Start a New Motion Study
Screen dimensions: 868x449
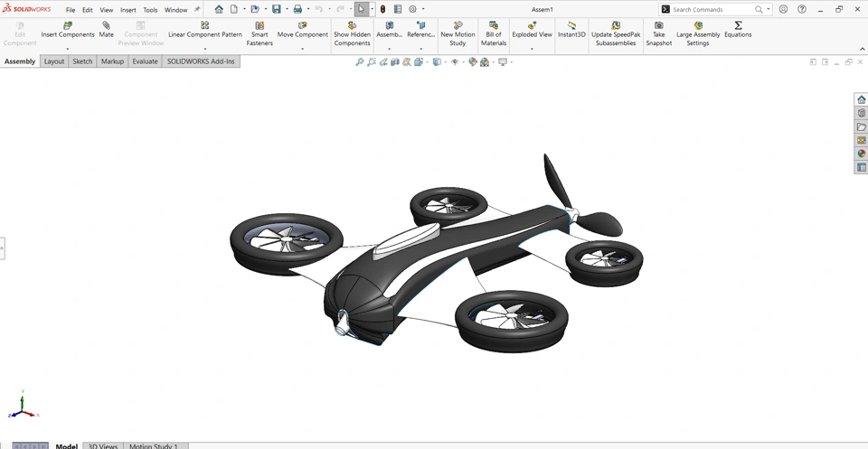[458, 33]
